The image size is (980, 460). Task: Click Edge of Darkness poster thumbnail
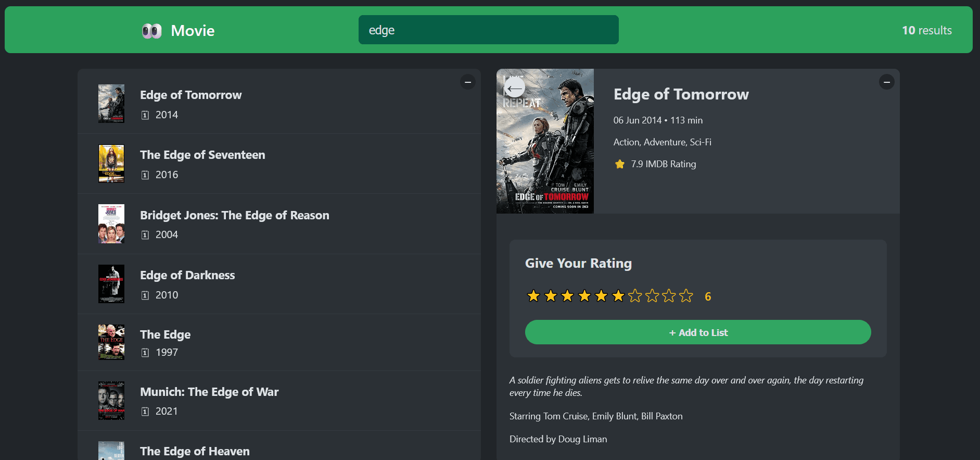111,284
